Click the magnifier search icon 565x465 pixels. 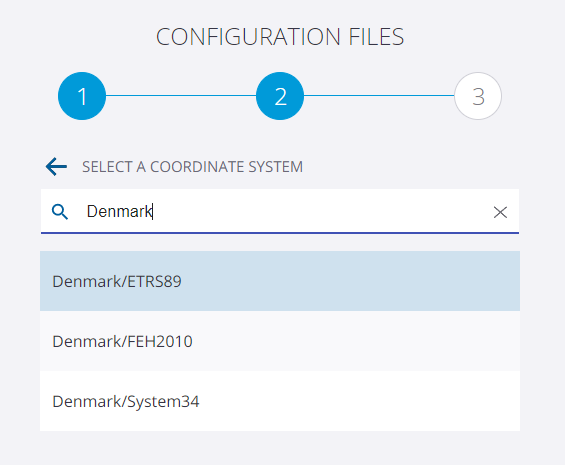tap(60, 212)
